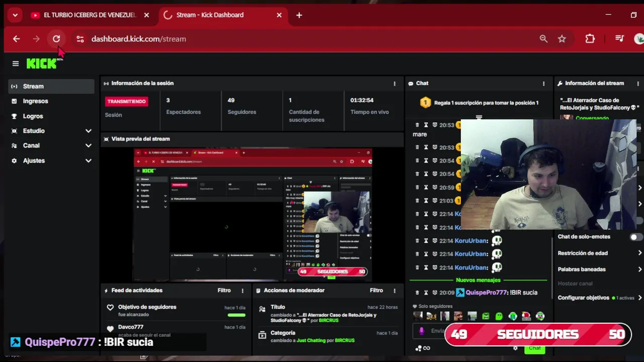Viewport: 644px width, 362px height.
Task: Expand the Canal sidebar section
Action: click(x=89, y=145)
